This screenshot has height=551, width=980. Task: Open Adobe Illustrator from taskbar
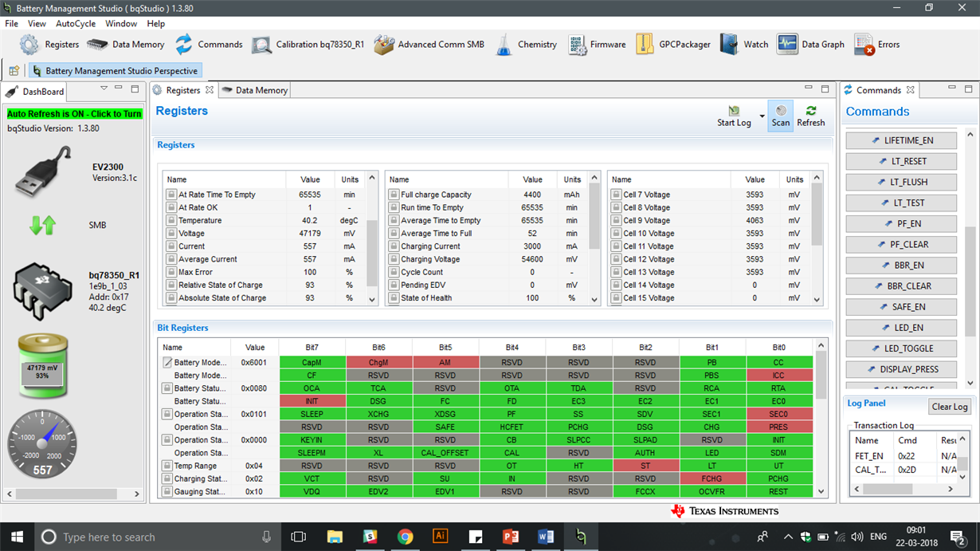440,537
